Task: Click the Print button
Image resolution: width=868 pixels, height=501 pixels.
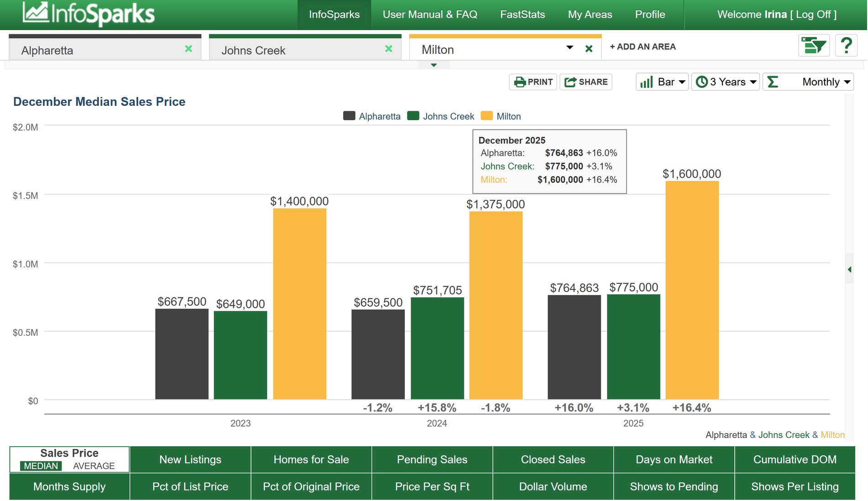Action: (533, 82)
